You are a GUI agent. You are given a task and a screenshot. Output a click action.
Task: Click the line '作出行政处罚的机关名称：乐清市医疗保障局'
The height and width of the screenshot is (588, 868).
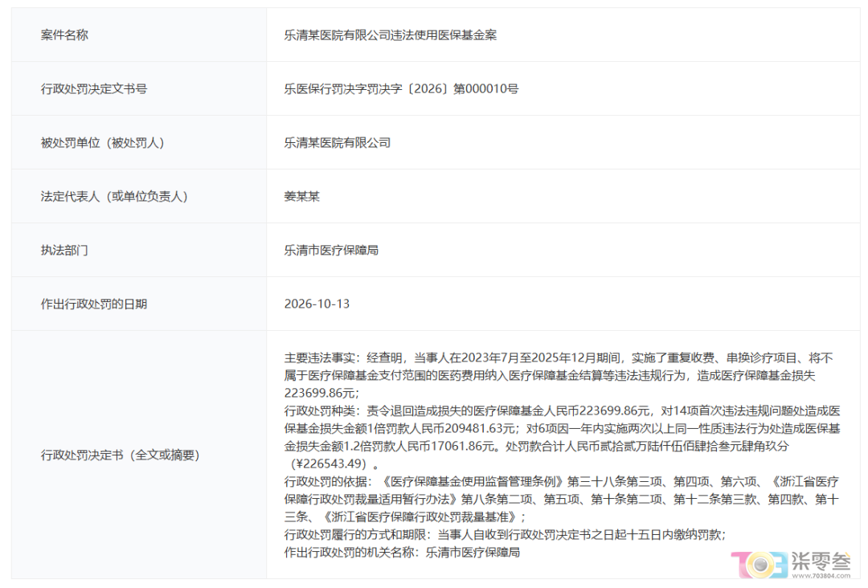tap(402, 552)
